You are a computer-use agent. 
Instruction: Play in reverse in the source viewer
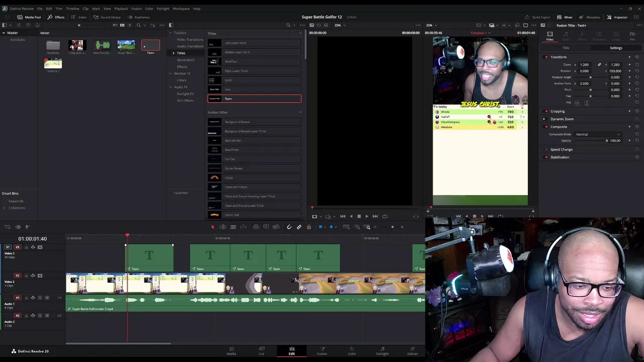pos(351,216)
